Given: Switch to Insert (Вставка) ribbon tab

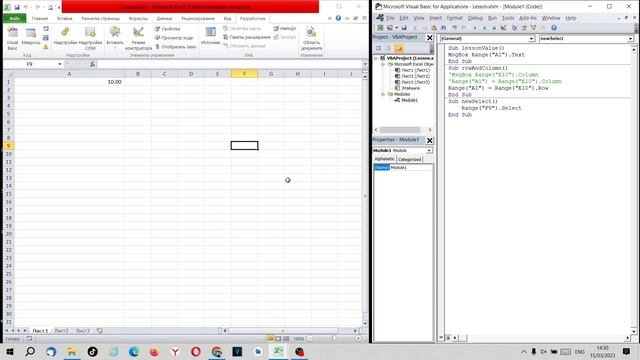Looking at the screenshot, I should [64, 18].
